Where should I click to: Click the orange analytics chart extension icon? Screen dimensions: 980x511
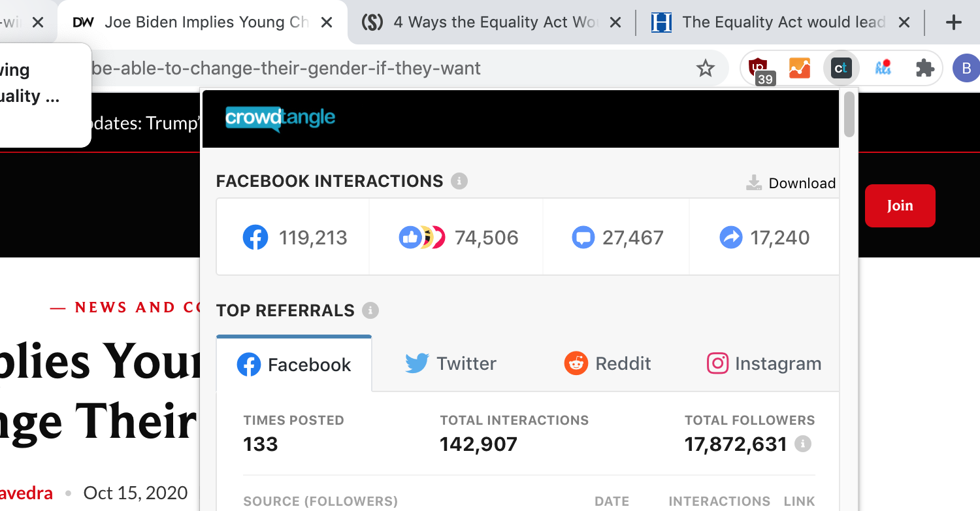(800, 68)
